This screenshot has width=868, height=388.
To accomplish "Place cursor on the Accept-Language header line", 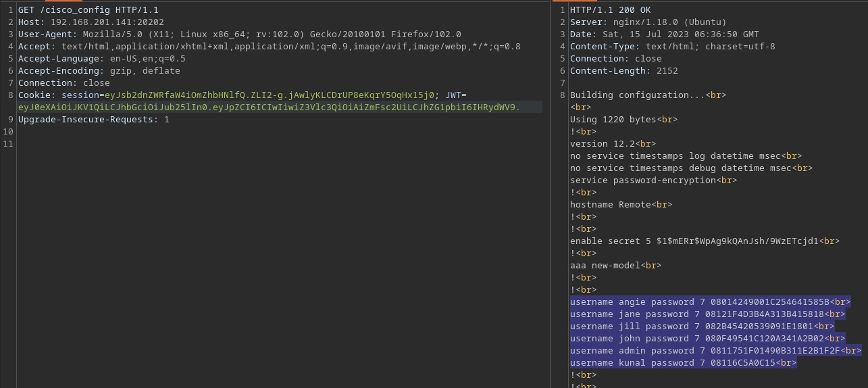I will pyautogui.click(x=101, y=59).
